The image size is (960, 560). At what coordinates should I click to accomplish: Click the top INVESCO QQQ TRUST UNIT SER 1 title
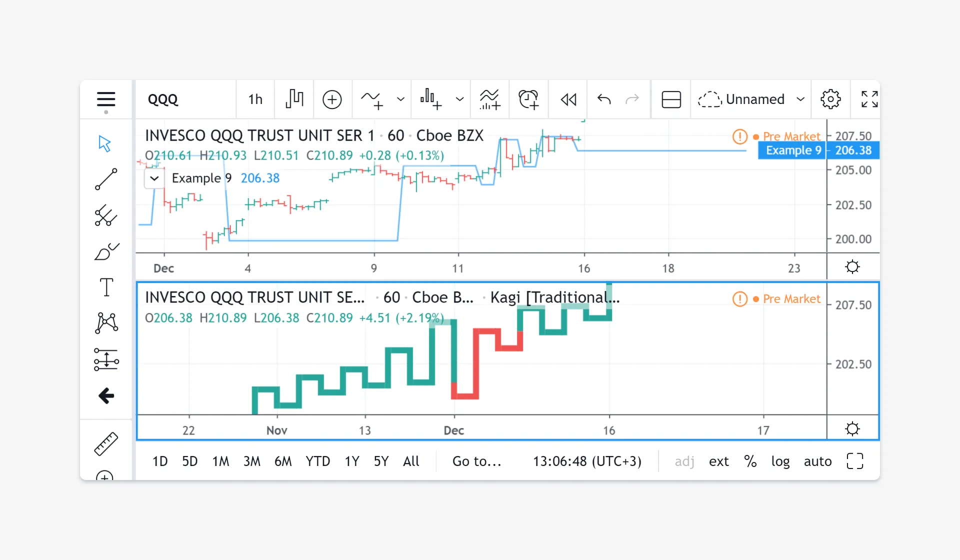click(259, 135)
